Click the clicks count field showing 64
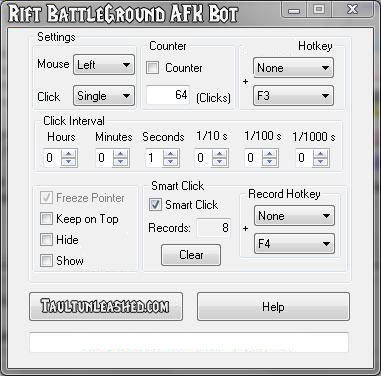This screenshot has height=376, width=381. pyautogui.click(x=168, y=95)
